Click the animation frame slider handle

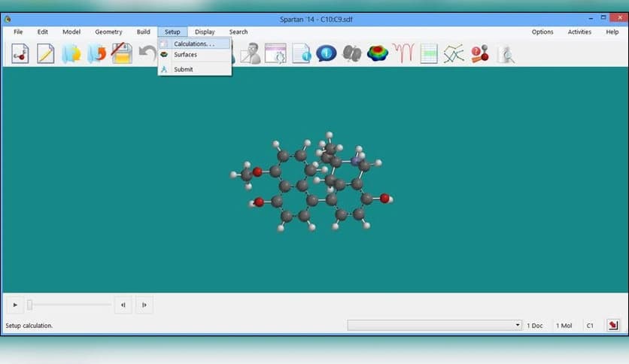[29, 305]
